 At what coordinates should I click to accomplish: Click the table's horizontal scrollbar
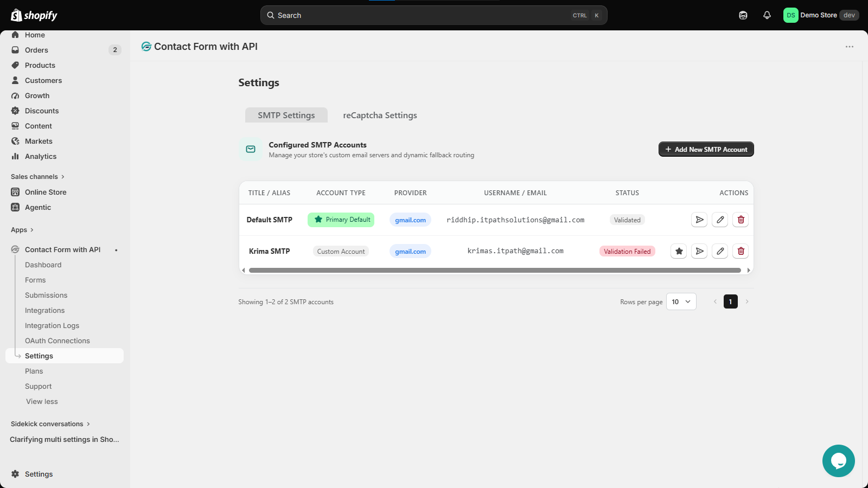click(495, 270)
